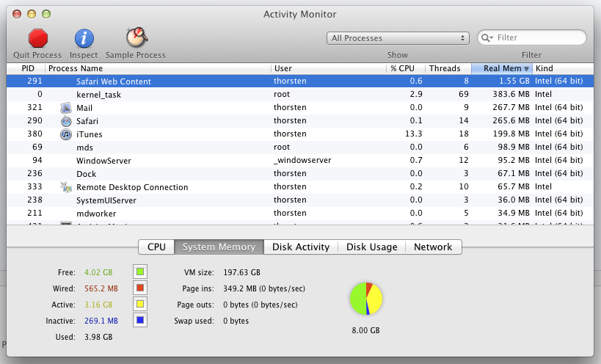Select the mds process row
This screenshot has height=364, width=601.
(x=300, y=147)
